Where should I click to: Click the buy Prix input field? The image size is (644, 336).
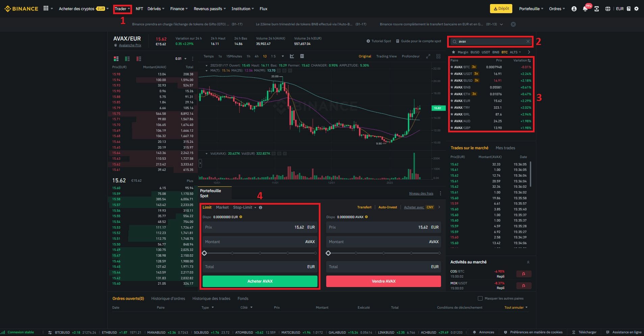click(x=260, y=228)
